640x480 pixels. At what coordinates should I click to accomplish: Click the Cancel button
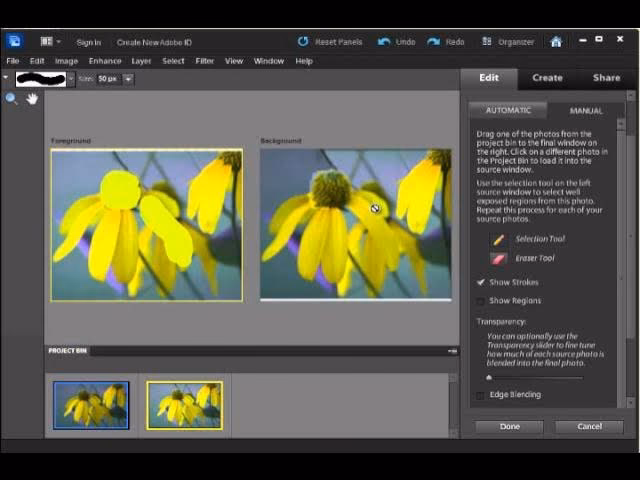tap(589, 427)
